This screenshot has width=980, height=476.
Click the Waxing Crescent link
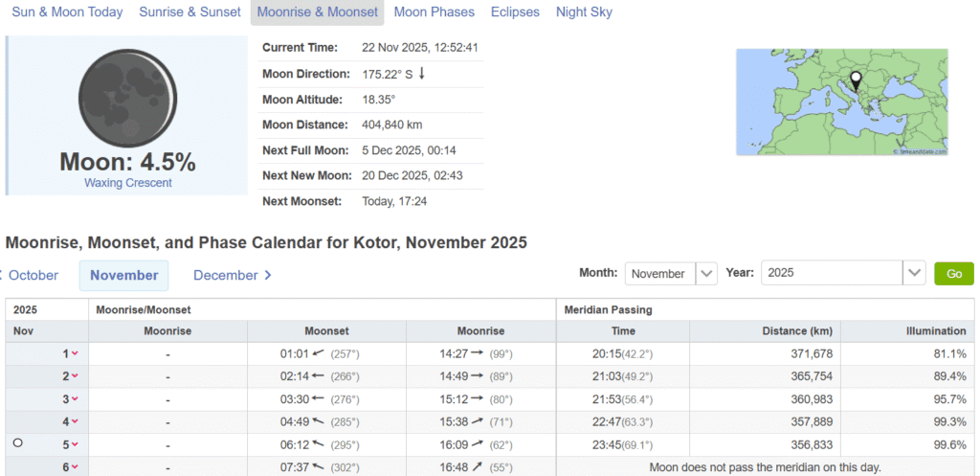click(x=127, y=182)
